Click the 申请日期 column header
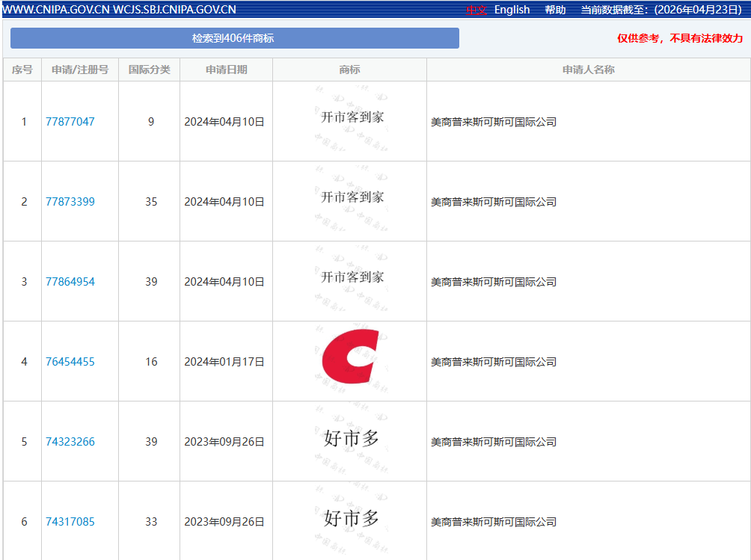 point(226,70)
